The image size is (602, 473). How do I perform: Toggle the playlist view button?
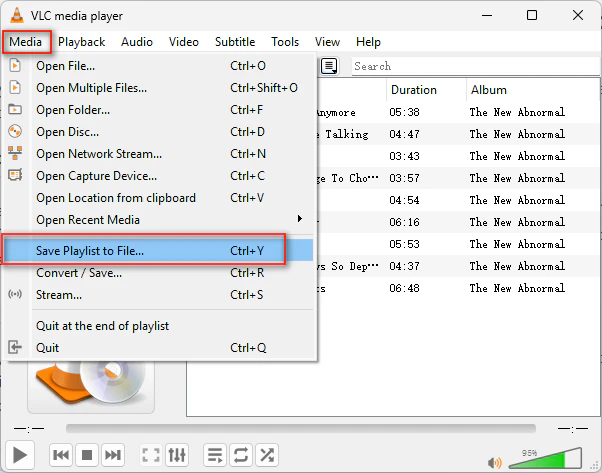(x=215, y=455)
